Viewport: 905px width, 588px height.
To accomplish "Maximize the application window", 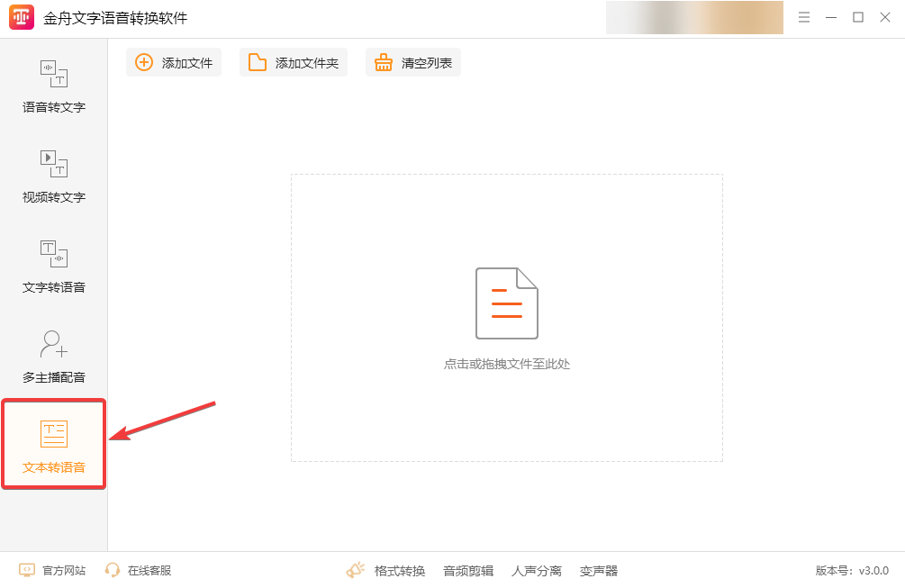I will click(x=858, y=17).
